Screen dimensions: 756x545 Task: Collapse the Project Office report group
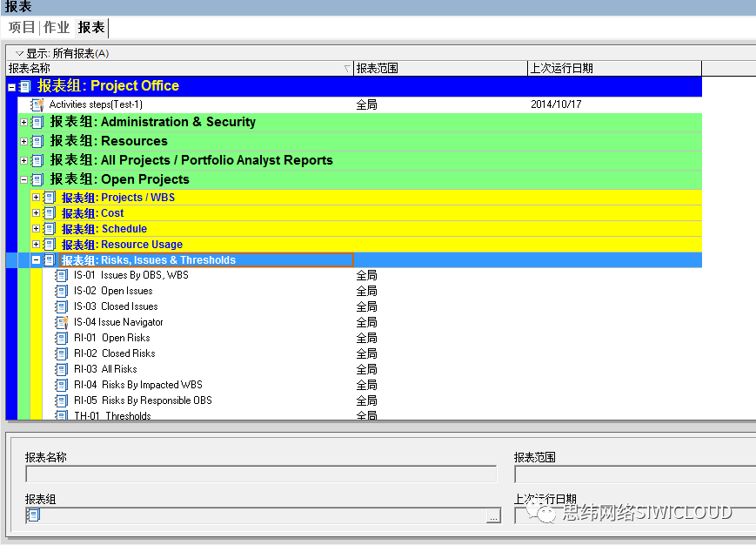point(11,87)
